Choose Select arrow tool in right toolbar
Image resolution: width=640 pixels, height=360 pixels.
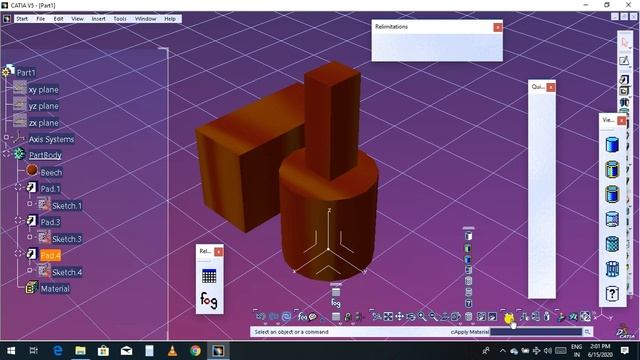point(624,43)
